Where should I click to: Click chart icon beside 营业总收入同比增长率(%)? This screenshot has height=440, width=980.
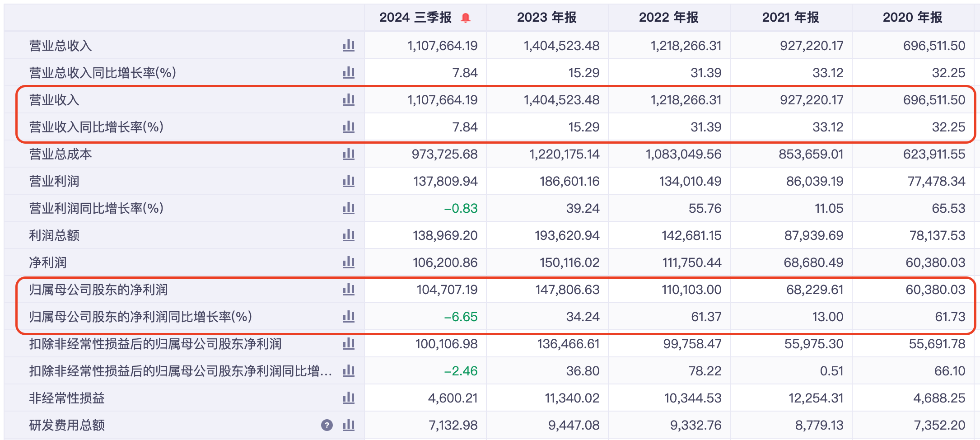(x=348, y=73)
